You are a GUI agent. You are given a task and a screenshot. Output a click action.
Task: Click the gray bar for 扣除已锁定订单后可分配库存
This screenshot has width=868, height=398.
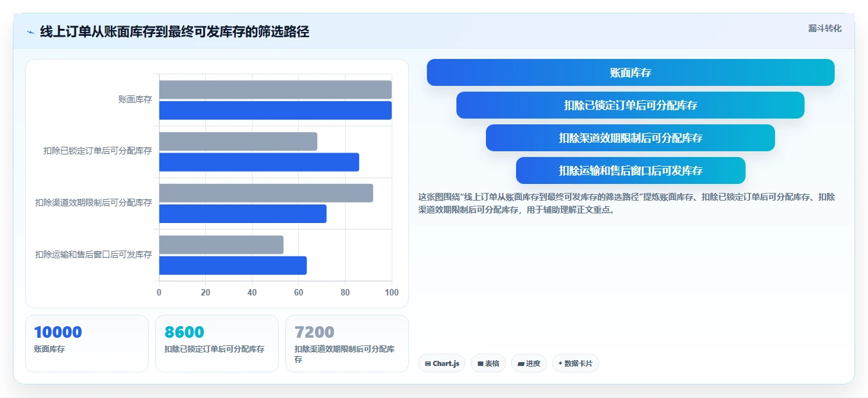click(x=238, y=141)
